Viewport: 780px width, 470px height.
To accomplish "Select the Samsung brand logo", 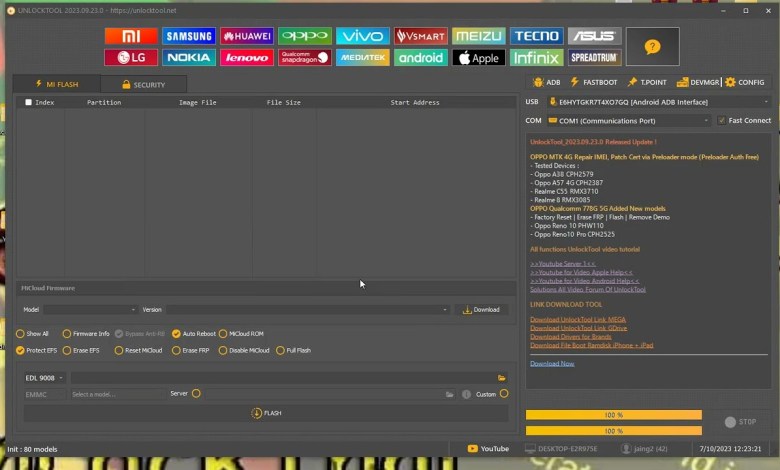I will 189,36.
